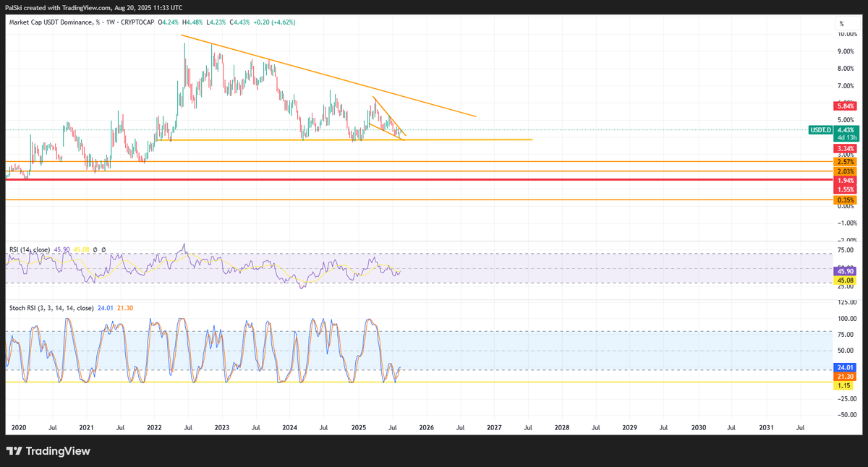
Task: Click the 4.43% current price label
Action: (845, 130)
